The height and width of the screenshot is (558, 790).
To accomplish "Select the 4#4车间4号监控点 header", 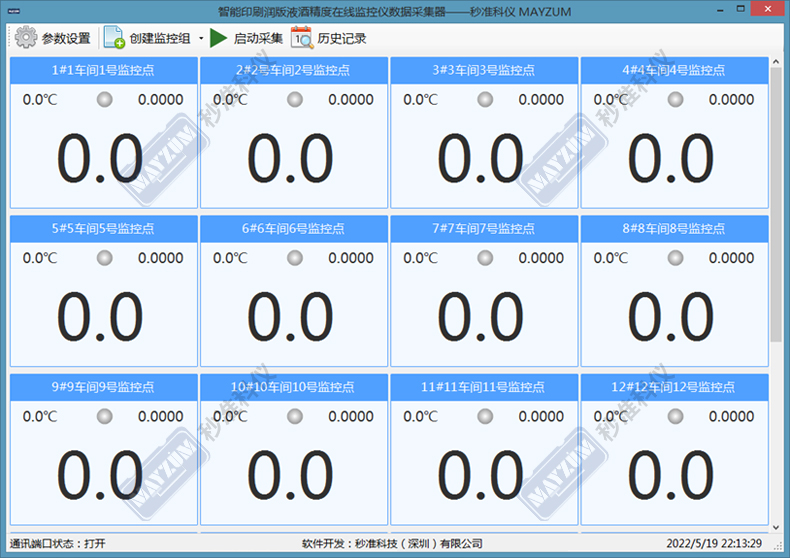I will click(x=674, y=71).
